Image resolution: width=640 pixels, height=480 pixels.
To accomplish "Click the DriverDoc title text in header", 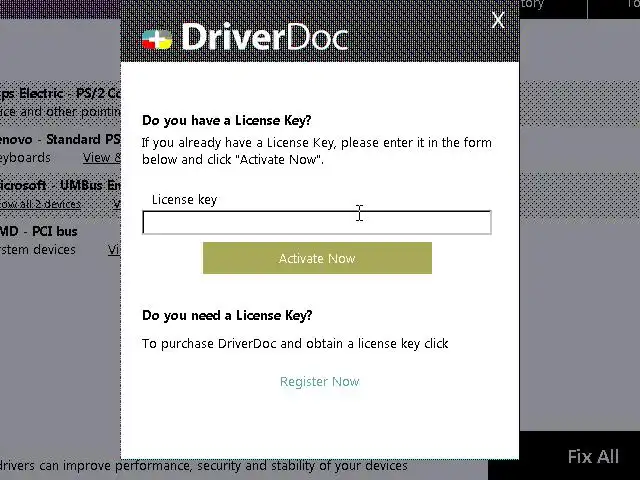I will [x=264, y=37].
